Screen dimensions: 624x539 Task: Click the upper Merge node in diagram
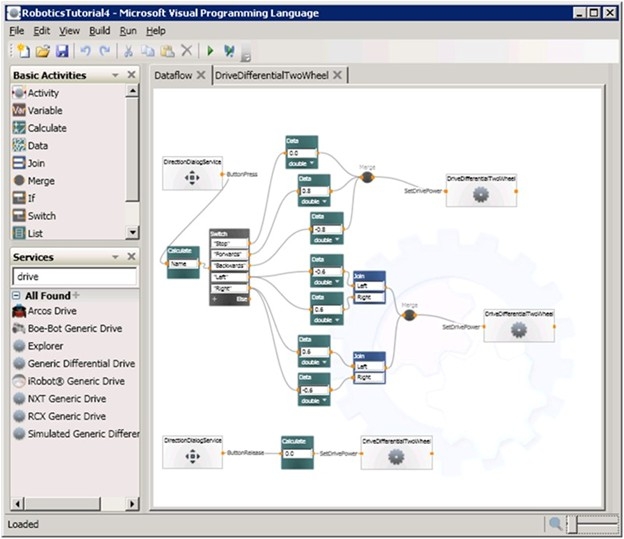tap(367, 177)
